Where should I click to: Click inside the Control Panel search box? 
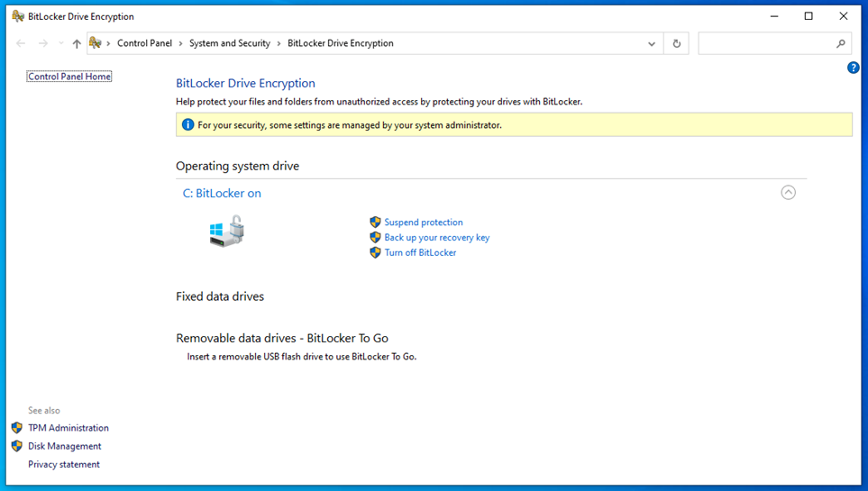[767, 43]
